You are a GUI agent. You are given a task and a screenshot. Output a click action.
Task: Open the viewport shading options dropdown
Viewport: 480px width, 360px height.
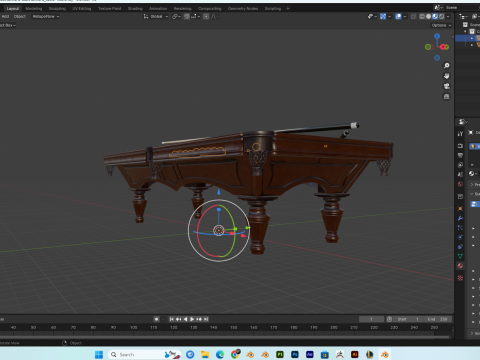click(x=448, y=16)
